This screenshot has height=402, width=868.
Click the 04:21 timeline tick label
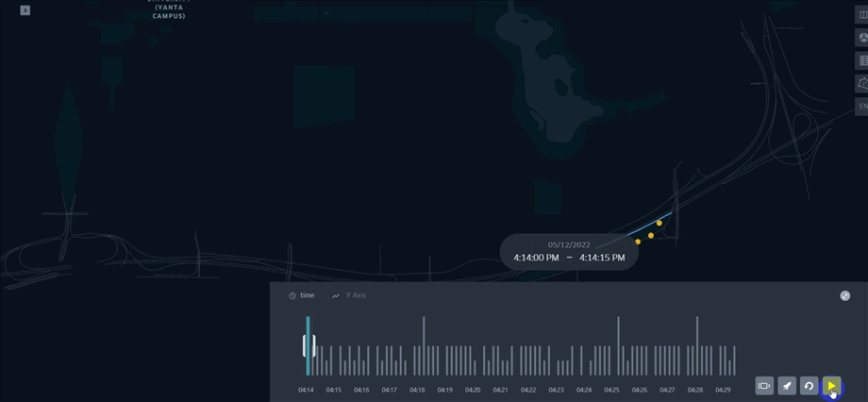coord(500,390)
